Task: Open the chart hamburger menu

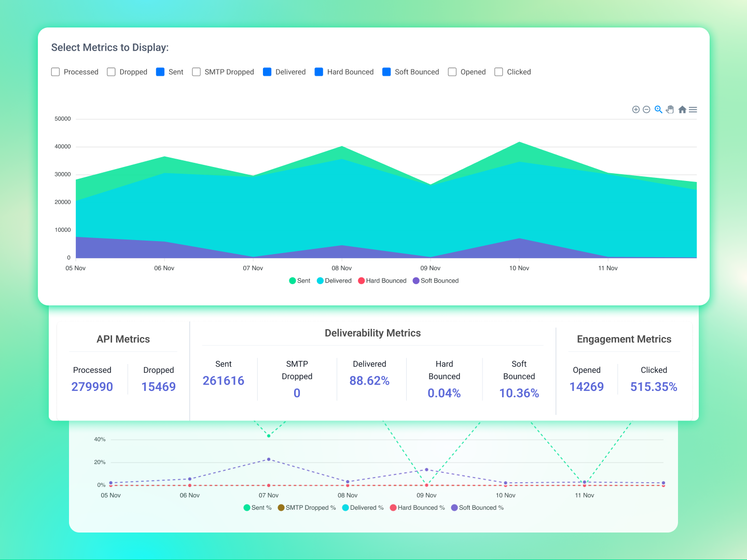Action: coord(693,109)
